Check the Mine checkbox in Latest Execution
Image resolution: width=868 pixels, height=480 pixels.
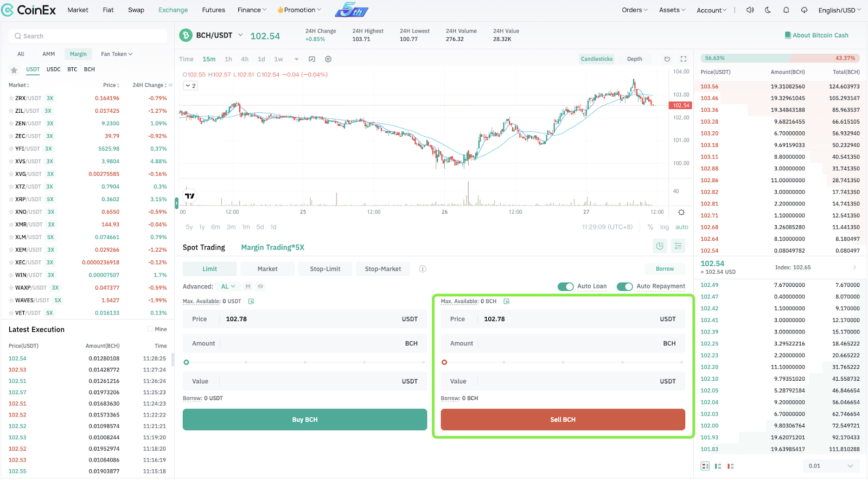[150, 329]
